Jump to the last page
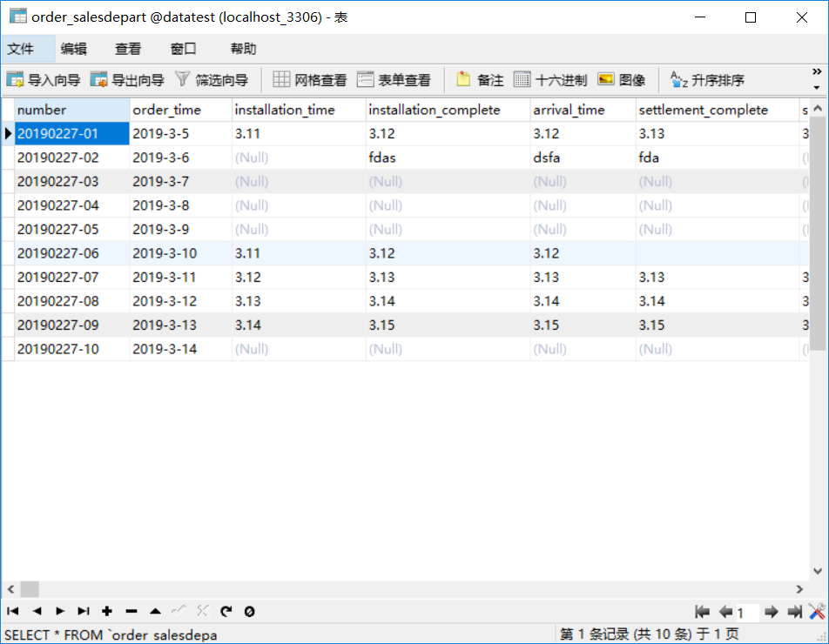 coord(795,612)
